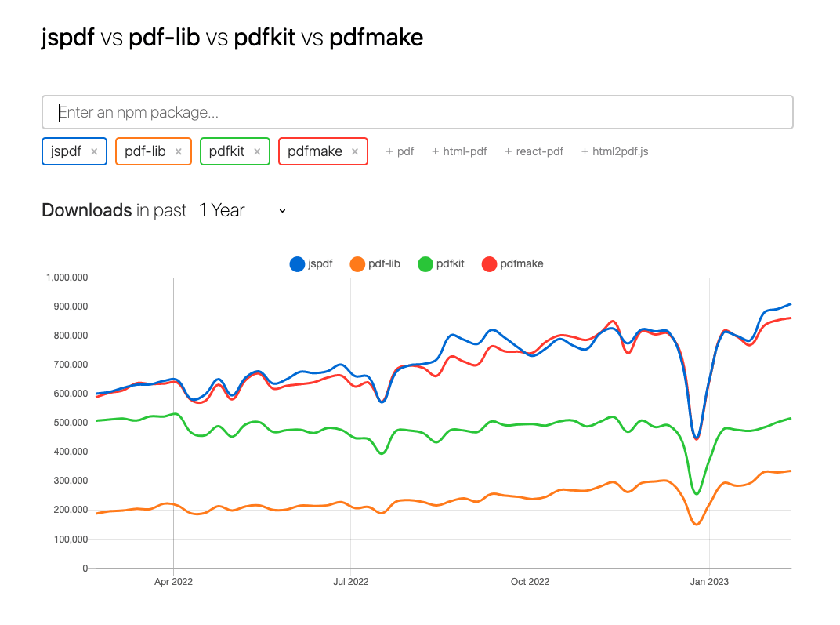Toggle pdfmake series via red legend dot
The width and height of the screenshot is (840, 625).
click(489, 264)
